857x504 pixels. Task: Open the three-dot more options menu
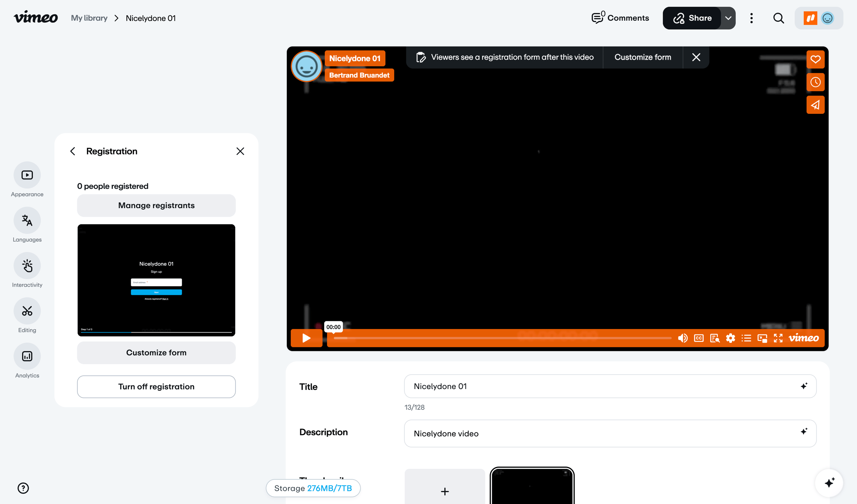pyautogui.click(x=751, y=18)
